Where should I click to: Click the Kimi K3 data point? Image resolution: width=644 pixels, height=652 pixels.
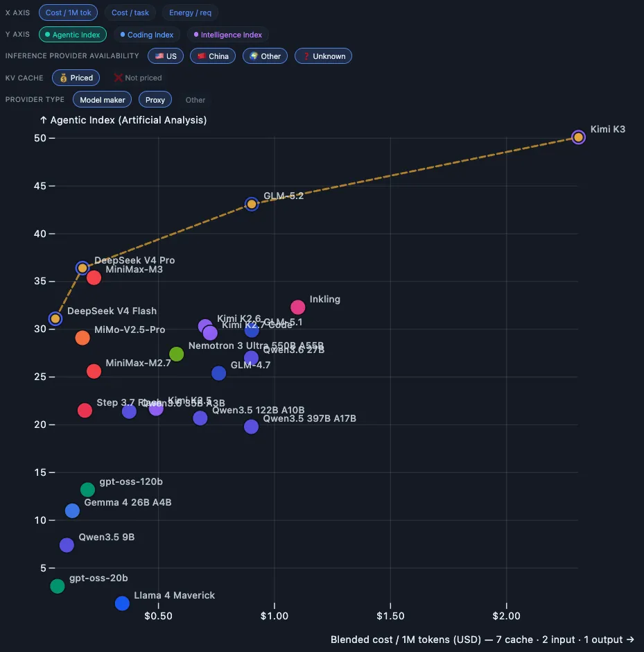click(578, 137)
